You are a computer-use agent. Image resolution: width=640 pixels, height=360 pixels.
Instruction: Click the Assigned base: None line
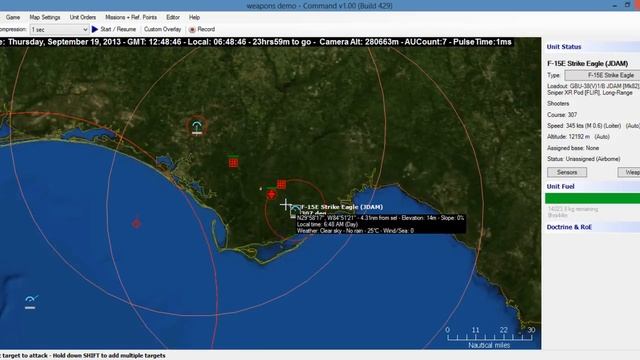(x=573, y=148)
